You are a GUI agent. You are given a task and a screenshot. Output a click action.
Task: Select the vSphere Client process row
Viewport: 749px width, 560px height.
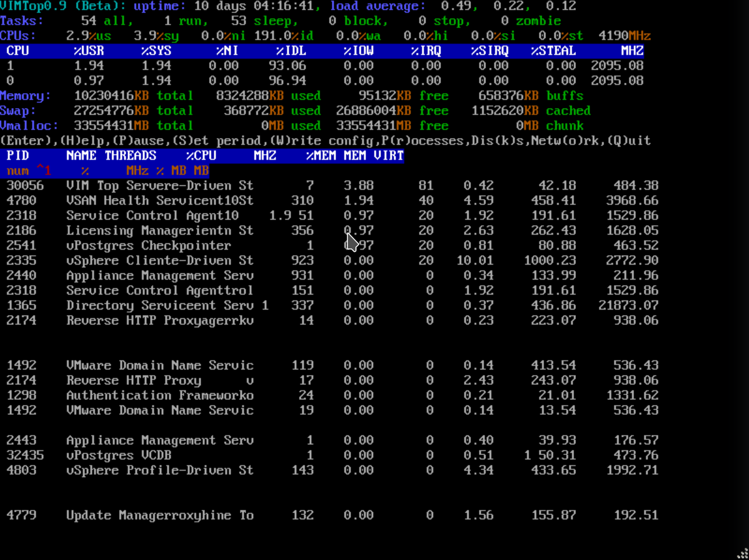click(332, 260)
